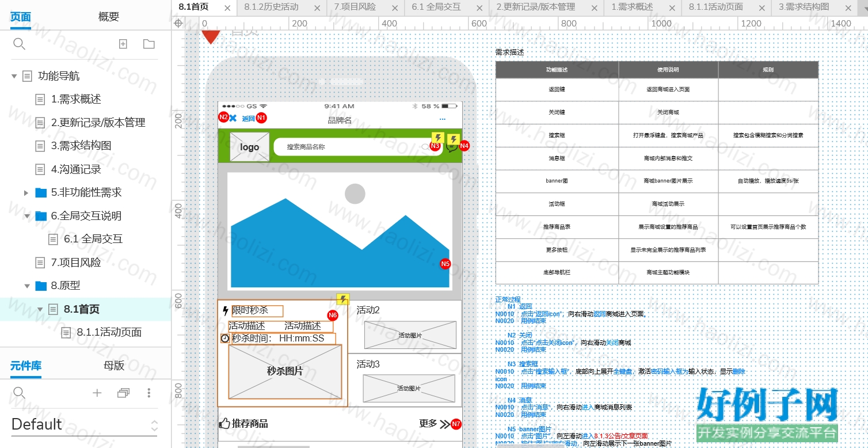Open page 1.需求概述 in the tree
This screenshot has height=448, width=868.
(x=76, y=99)
